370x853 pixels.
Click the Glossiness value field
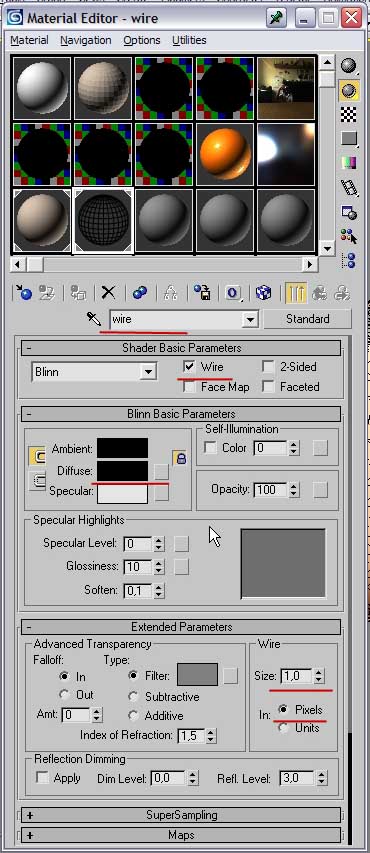coord(138,566)
